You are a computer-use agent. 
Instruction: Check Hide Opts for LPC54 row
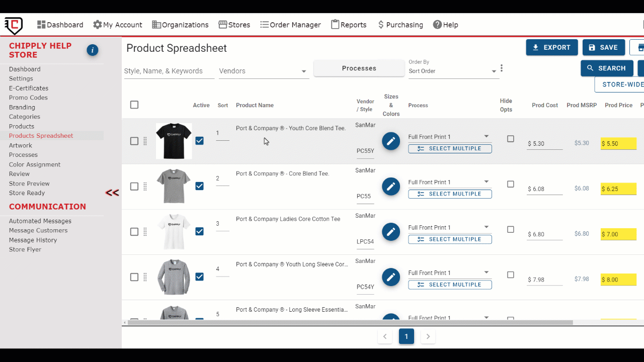coord(511,229)
